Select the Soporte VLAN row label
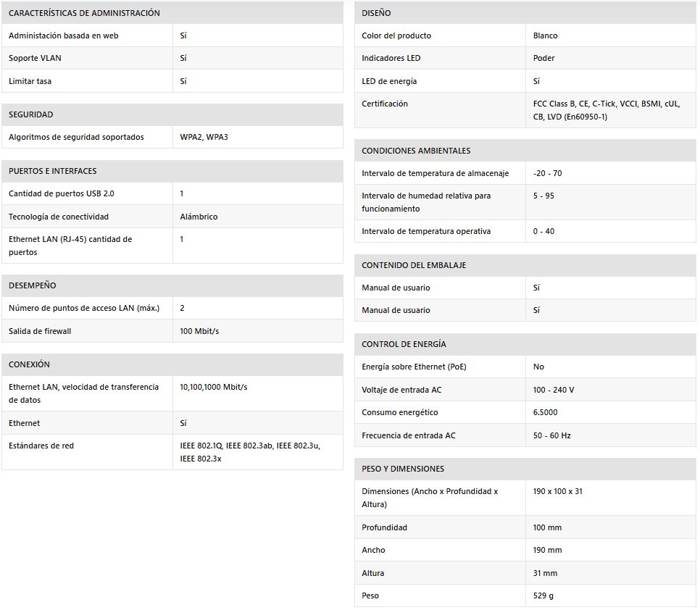The image size is (700, 610). (x=35, y=58)
